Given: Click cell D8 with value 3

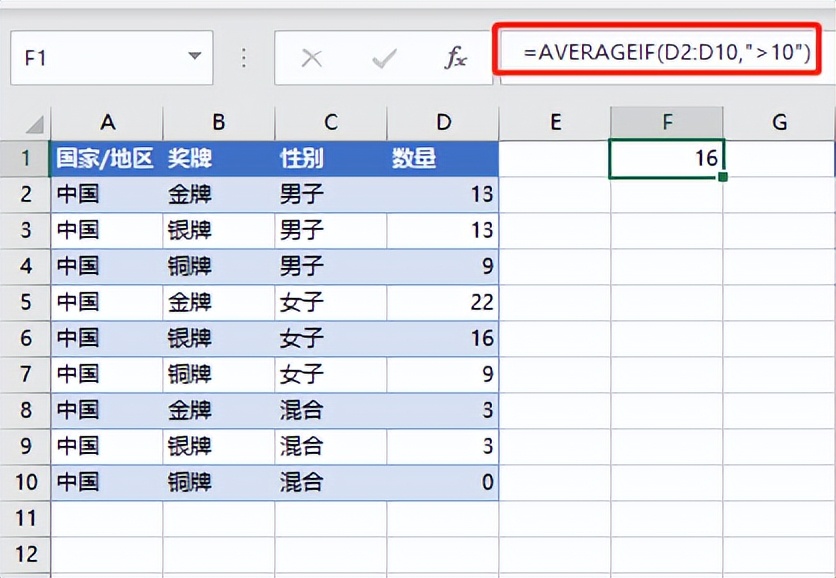Looking at the screenshot, I should [443, 410].
